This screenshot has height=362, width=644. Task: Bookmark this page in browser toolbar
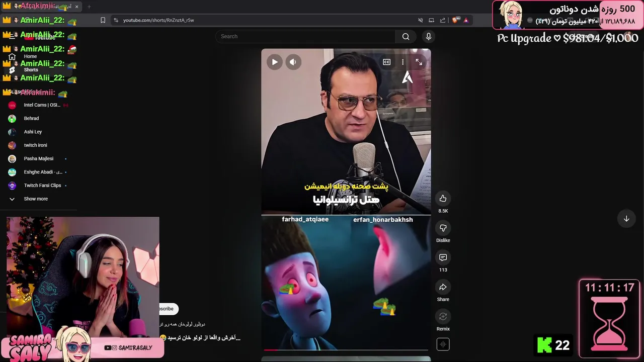point(103,20)
